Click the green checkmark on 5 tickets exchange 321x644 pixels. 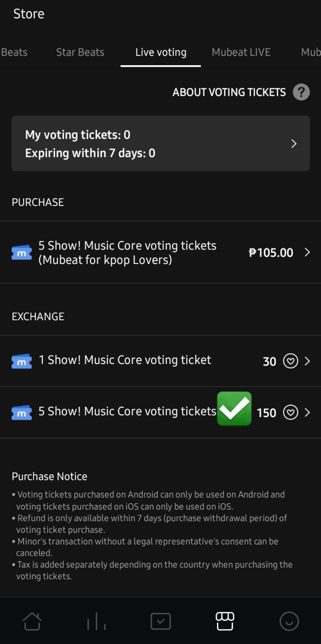pyautogui.click(x=234, y=409)
